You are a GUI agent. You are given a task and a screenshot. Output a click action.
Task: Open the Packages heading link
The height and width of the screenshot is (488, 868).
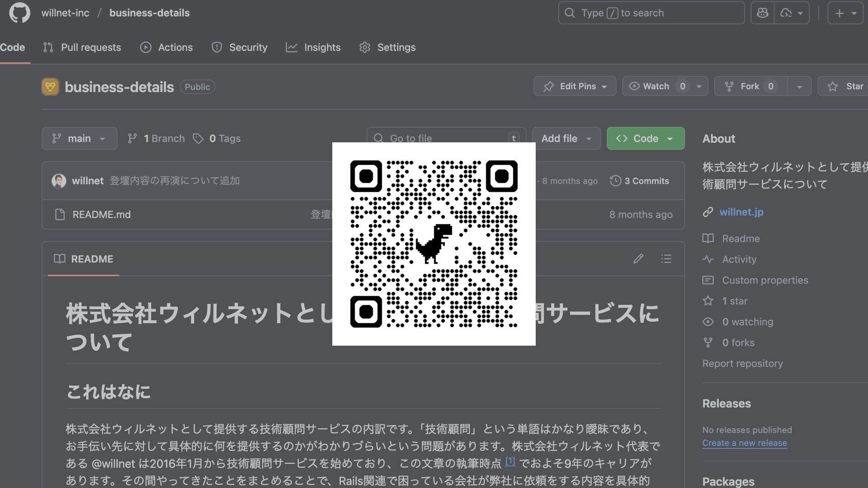point(728,482)
